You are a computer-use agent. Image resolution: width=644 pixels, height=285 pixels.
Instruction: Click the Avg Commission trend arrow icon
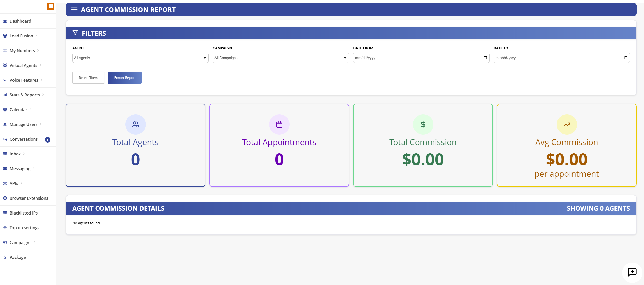(567, 124)
